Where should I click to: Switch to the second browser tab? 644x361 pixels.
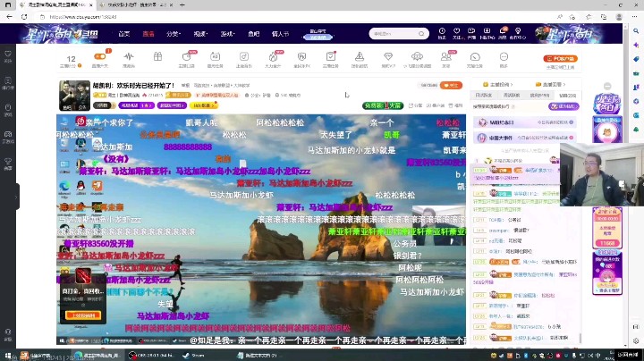pos(138,5)
